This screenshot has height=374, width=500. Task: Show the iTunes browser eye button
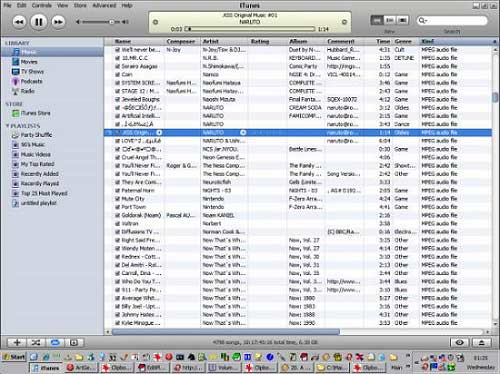pyautogui.click(x=460, y=342)
